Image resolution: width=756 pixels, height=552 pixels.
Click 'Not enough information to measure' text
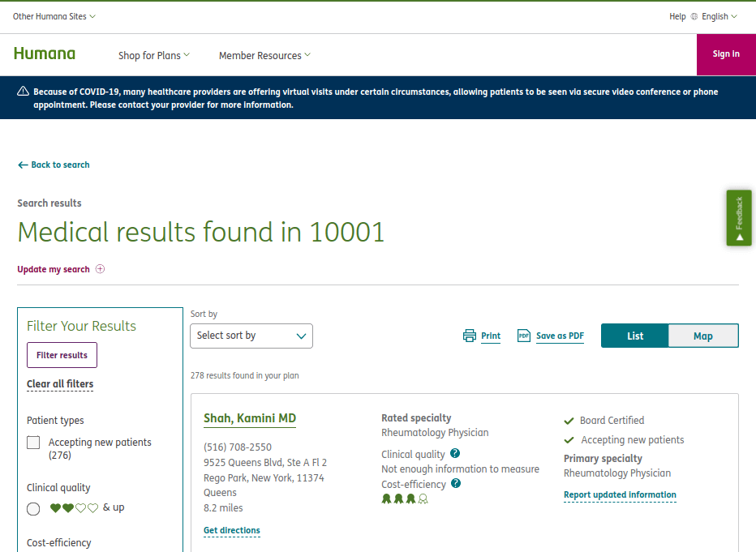461,469
